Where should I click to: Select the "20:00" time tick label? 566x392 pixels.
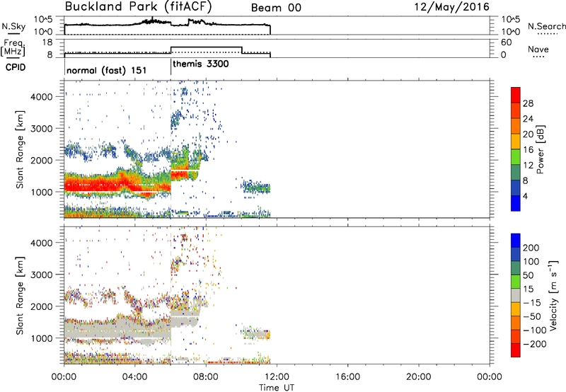tap(418, 377)
